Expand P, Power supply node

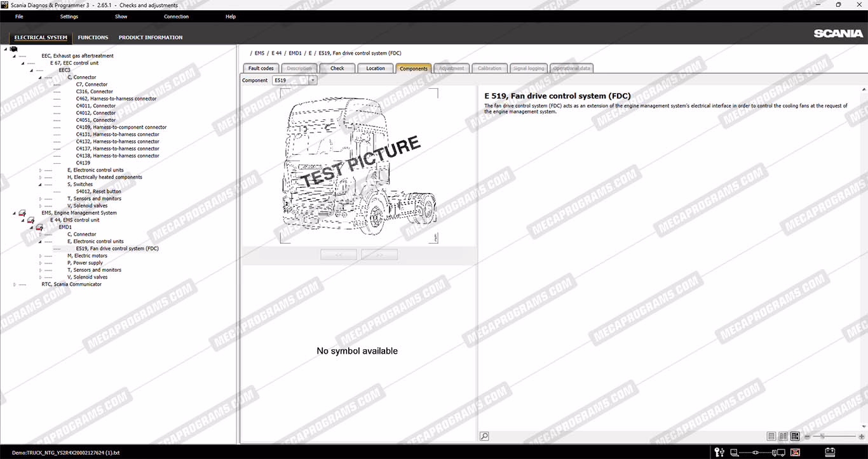tap(40, 263)
